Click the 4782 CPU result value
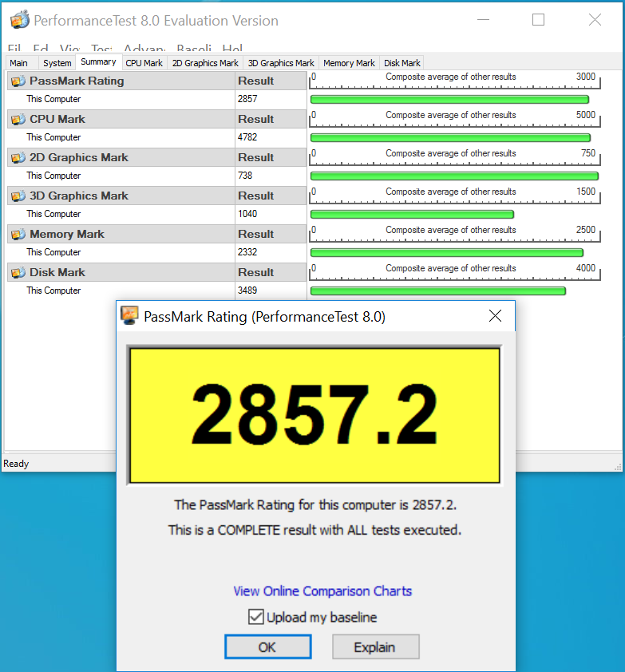The image size is (625, 672). pos(247,137)
